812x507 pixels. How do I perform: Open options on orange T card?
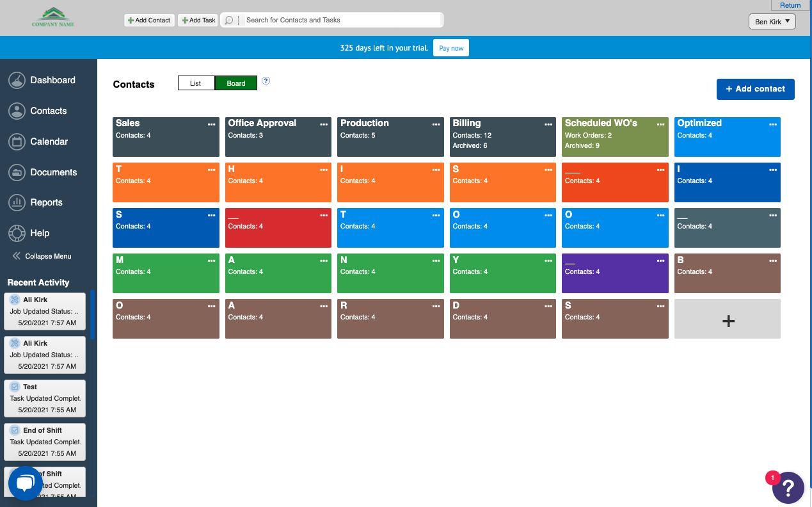click(x=211, y=170)
